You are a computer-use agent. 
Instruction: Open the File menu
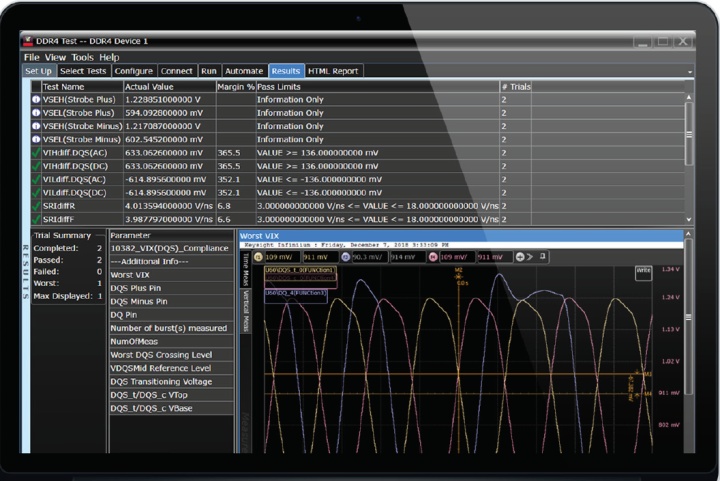click(32, 57)
